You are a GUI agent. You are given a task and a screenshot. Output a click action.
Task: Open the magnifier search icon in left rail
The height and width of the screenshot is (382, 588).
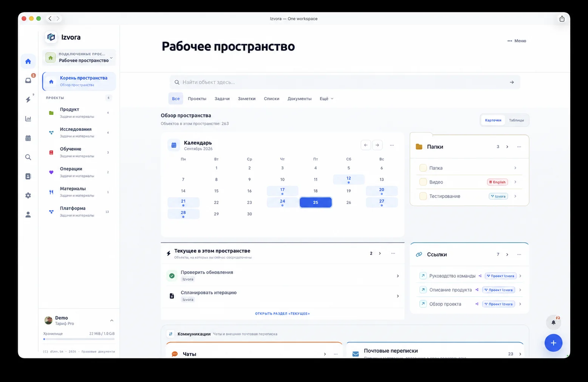[x=28, y=157]
